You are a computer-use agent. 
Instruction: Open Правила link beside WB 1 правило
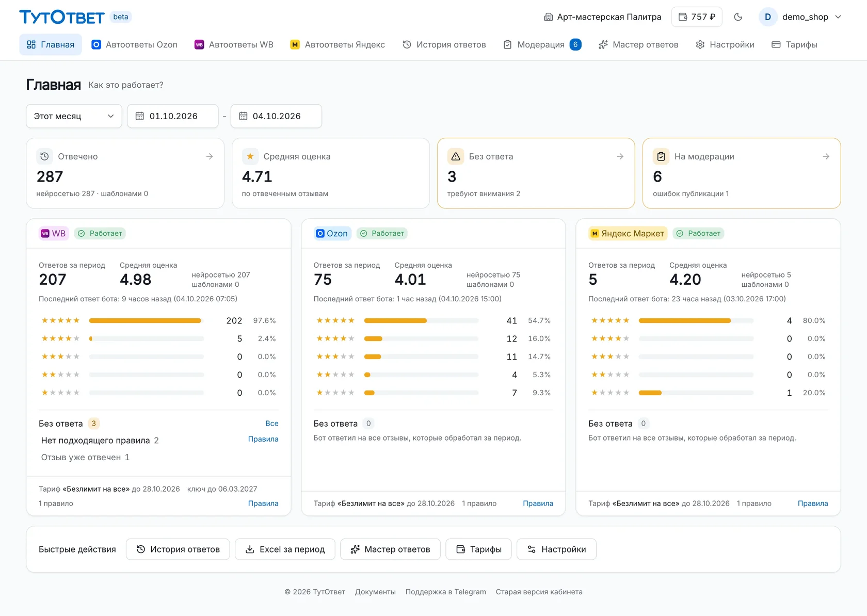(263, 504)
